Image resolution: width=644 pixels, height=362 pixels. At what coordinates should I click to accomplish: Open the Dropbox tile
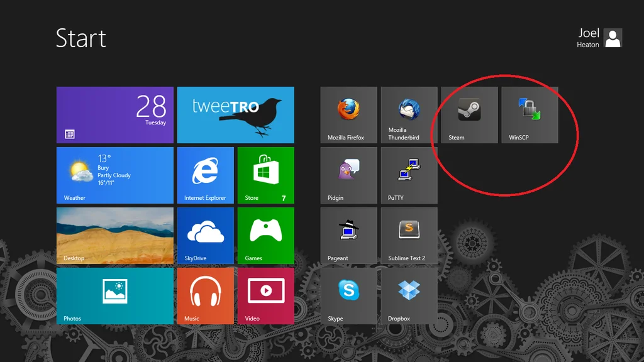point(409,296)
